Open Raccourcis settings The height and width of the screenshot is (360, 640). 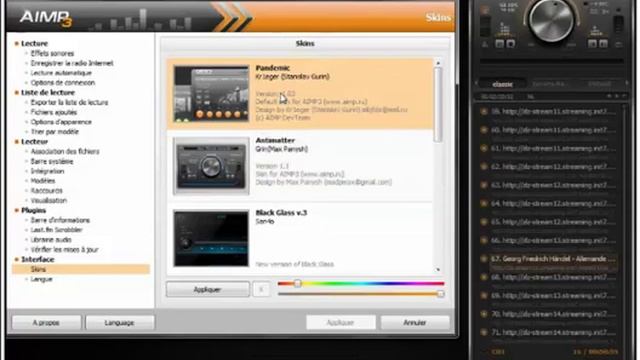(x=47, y=191)
